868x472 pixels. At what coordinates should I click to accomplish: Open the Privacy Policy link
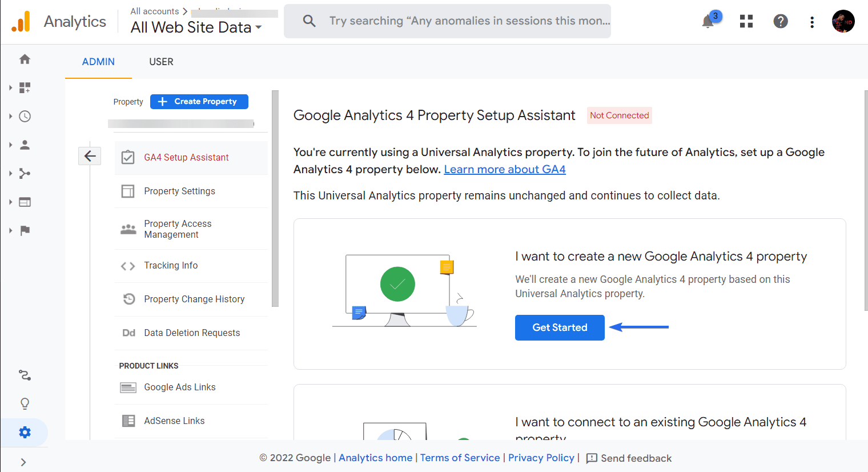point(541,458)
